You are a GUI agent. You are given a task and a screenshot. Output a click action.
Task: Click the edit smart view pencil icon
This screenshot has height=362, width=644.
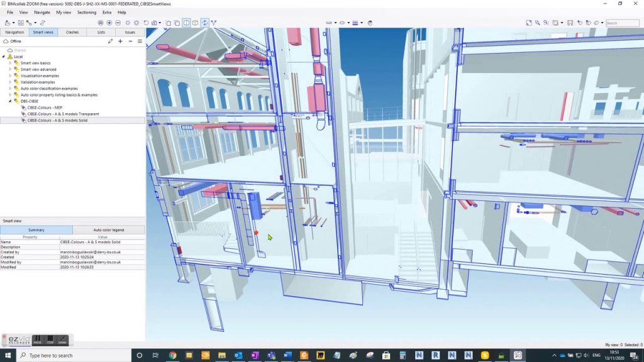tap(110, 41)
